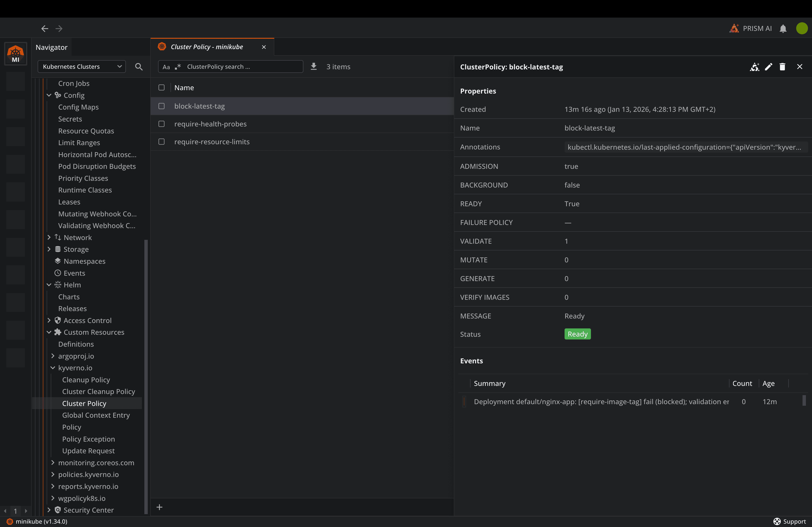This screenshot has height=527, width=812.
Task: Expand the Network section
Action: click(x=49, y=237)
